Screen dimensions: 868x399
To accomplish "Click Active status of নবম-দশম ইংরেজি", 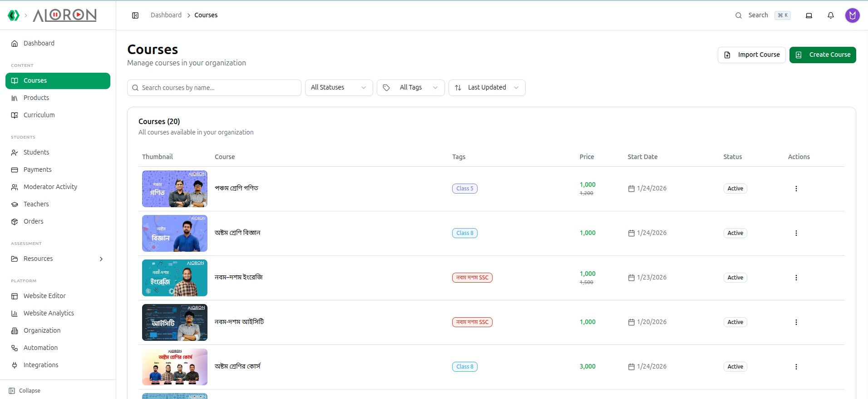I will click(x=735, y=278).
